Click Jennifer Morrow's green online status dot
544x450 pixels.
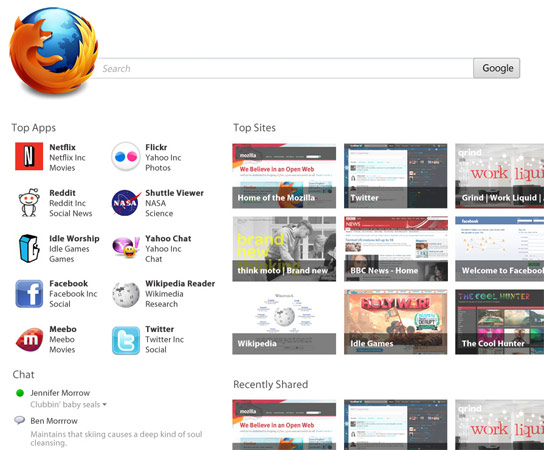(x=20, y=393)
